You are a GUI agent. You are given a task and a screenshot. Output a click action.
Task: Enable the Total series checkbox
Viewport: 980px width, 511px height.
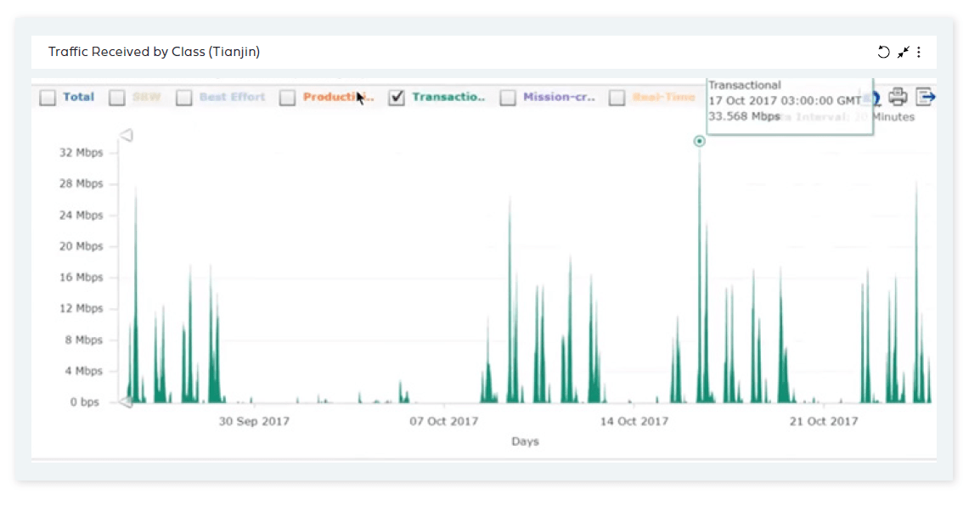(x=48, y=98)
